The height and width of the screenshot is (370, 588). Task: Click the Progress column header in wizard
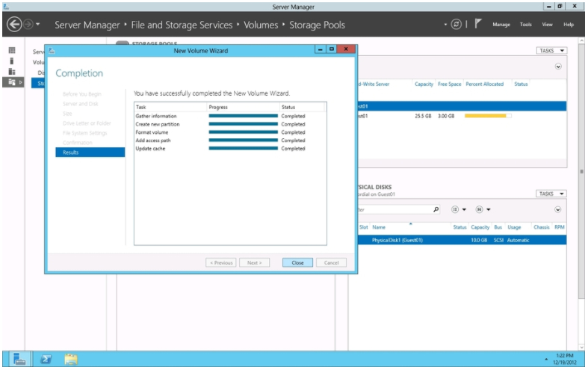coord(243,107)
